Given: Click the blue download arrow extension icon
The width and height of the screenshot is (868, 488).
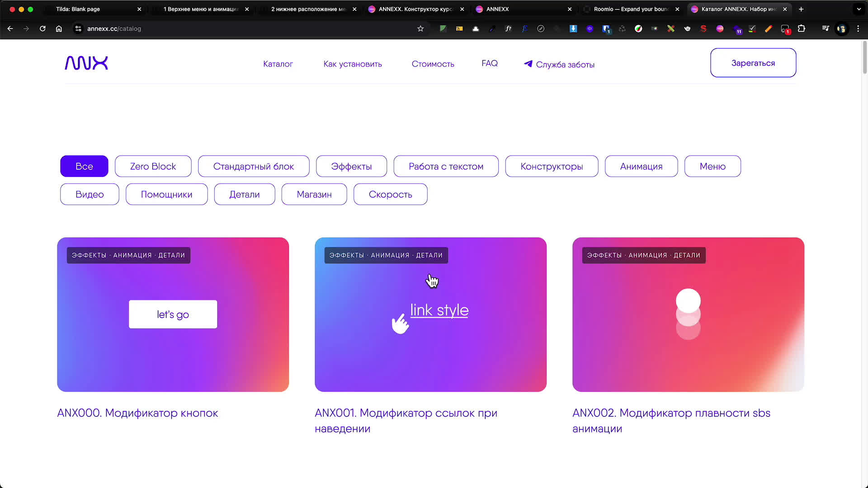Looking at the screenshot, I should 573,28.
